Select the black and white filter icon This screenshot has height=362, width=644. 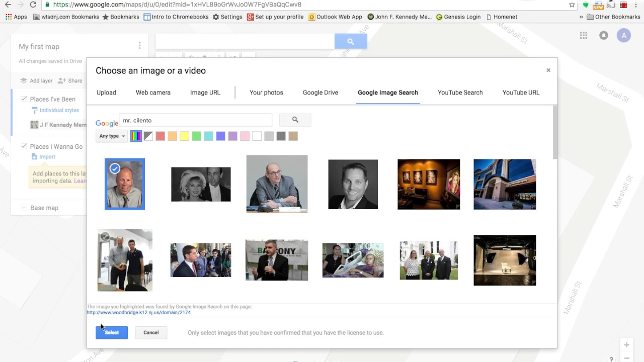pos(148,136)
